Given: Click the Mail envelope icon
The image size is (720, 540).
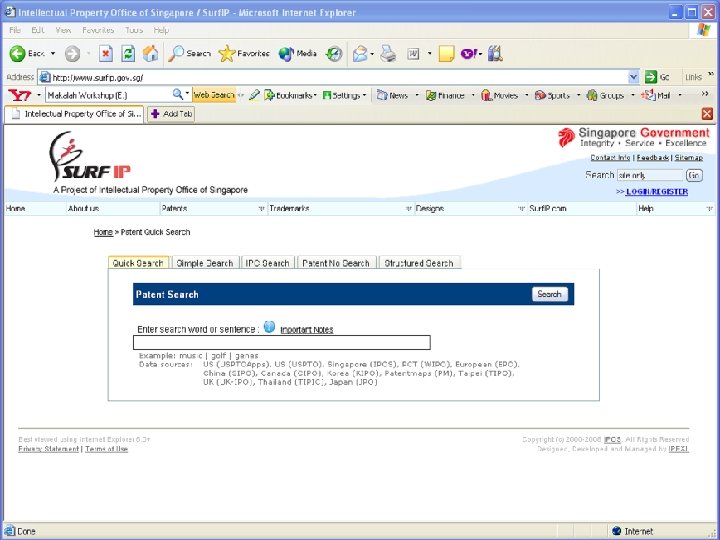Looking at the screenshot, I should (x=360, y=54).
